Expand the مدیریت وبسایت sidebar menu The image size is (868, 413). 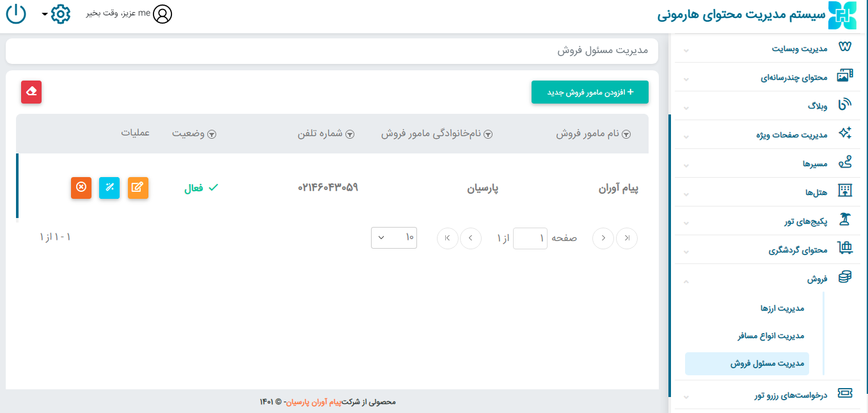[768, 48]
